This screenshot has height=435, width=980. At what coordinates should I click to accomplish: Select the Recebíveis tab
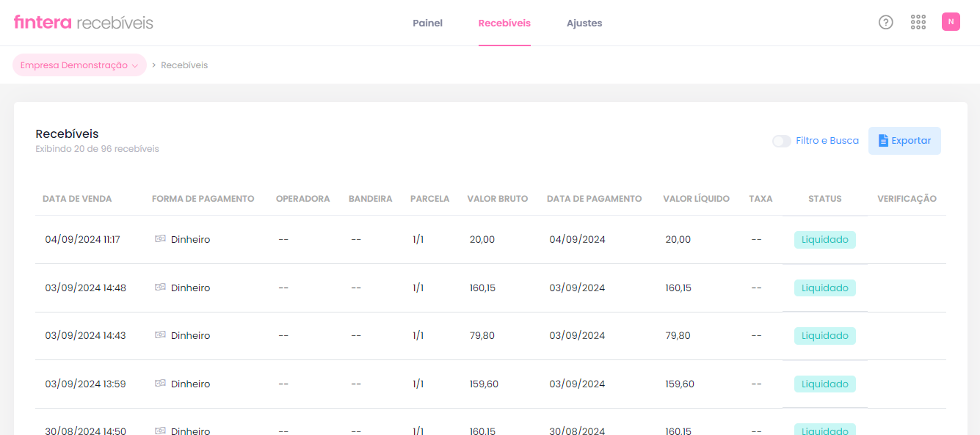pos(504,23)
